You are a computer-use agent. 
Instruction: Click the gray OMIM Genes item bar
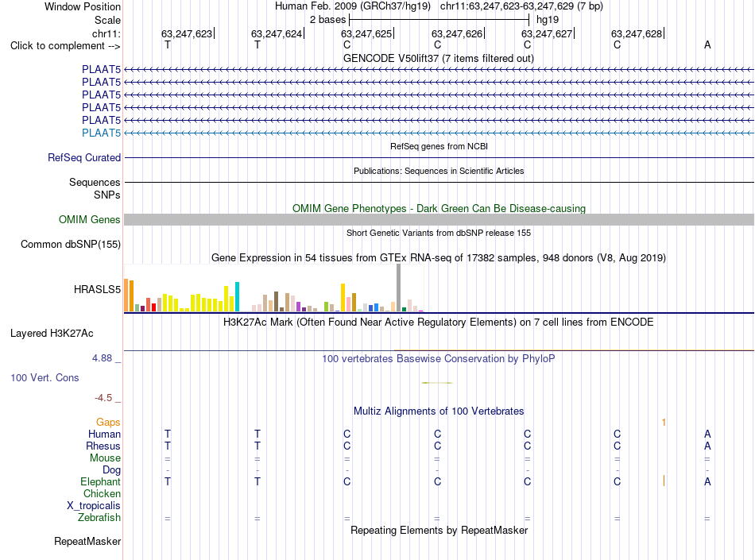pyautogui.click(x=439, y=220)
